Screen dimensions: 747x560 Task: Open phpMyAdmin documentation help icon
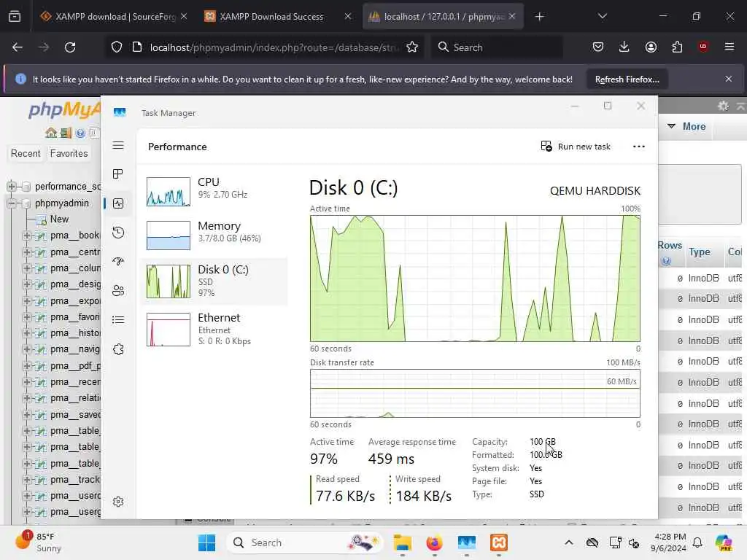[80, 133]
